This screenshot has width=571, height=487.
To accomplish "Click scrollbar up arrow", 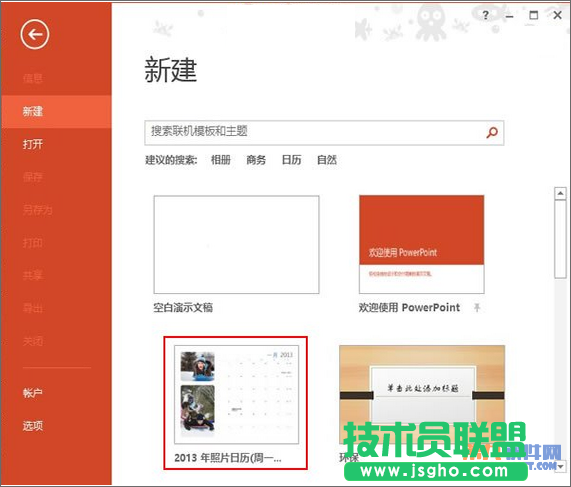I will click(560, 193).
